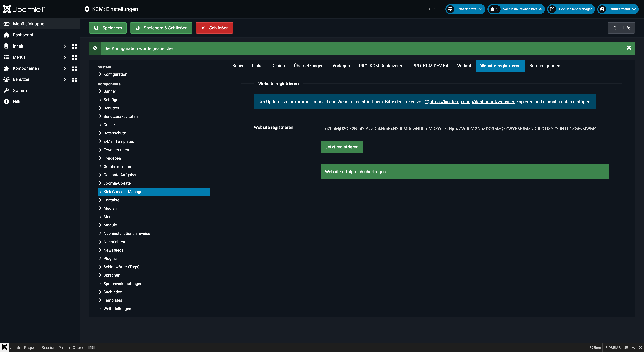Viewport: 644px width, 352px height.
Task: Select Kick Consent Manager in component list
Action: pyautogui.click(x=154, y=192)
